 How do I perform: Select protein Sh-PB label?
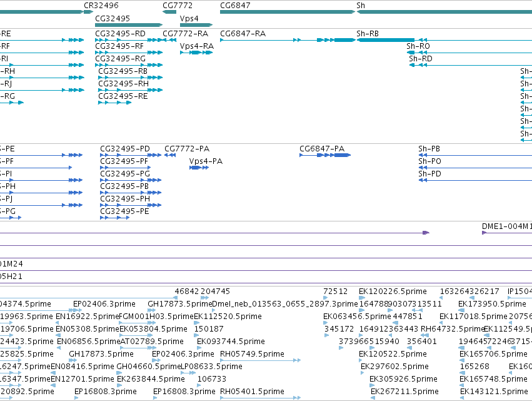(429, 149)
